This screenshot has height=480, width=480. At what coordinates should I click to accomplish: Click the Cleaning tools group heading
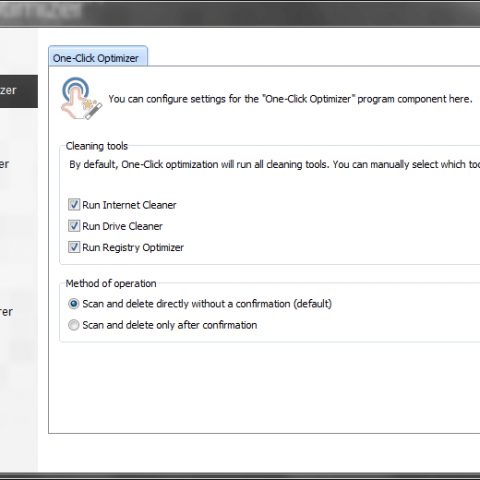point(97,146)
